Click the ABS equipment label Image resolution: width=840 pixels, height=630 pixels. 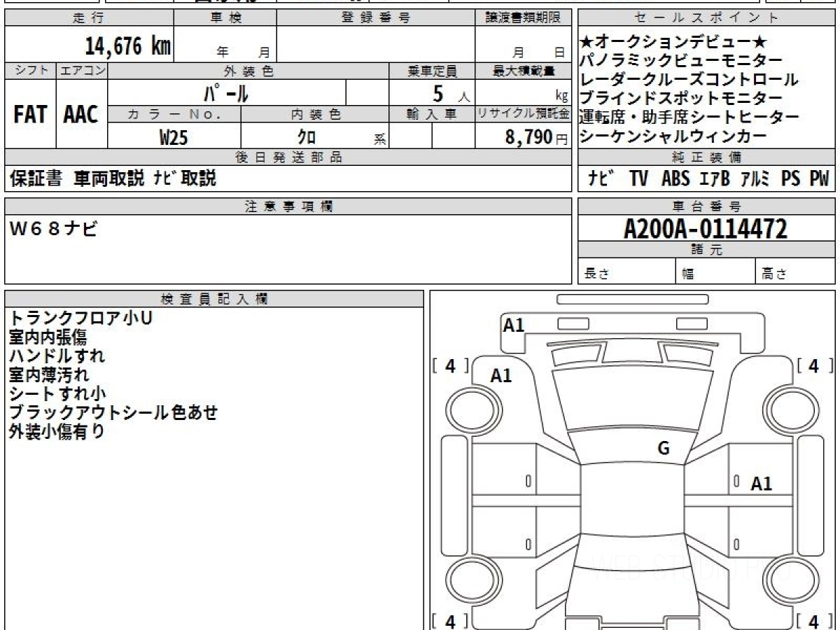tap(675, 179)
